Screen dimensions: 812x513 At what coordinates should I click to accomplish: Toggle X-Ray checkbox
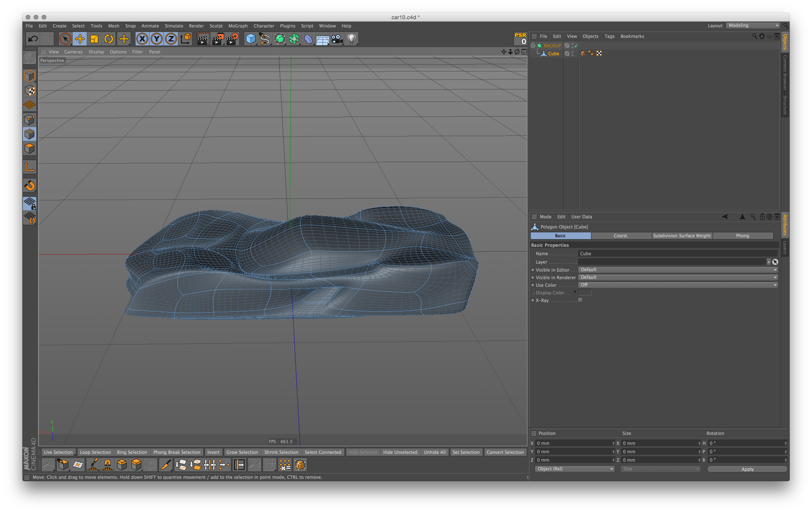tap(580, 300)
